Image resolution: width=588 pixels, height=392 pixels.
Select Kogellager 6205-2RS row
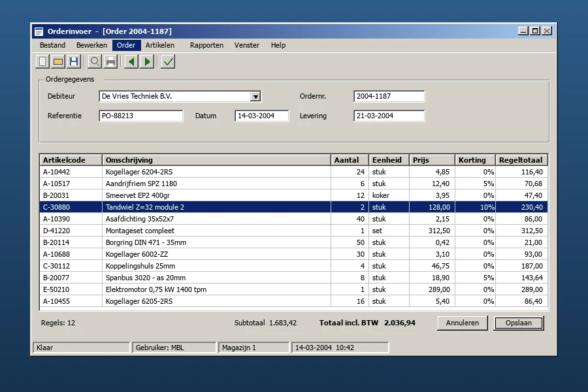[293, 301]
